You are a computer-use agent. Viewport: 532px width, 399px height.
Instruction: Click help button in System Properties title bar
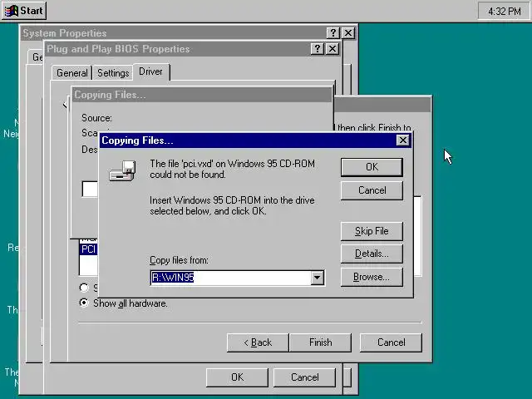(x=332, y=33)
